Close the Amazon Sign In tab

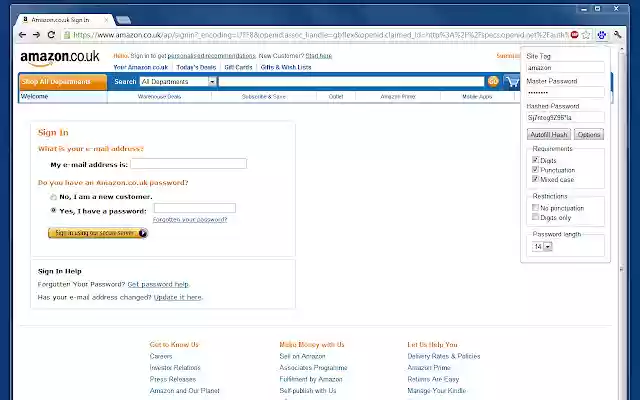pyautogui.click(x=107, y=20)
